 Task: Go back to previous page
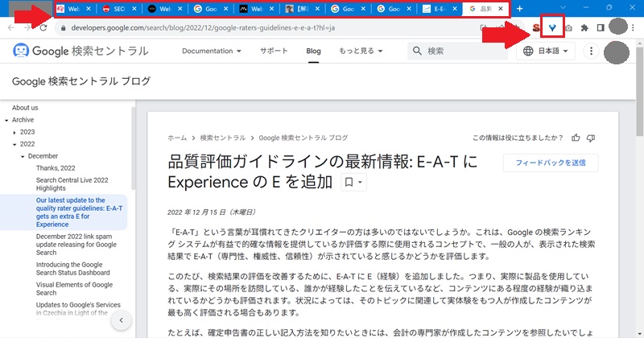[11, 28]
